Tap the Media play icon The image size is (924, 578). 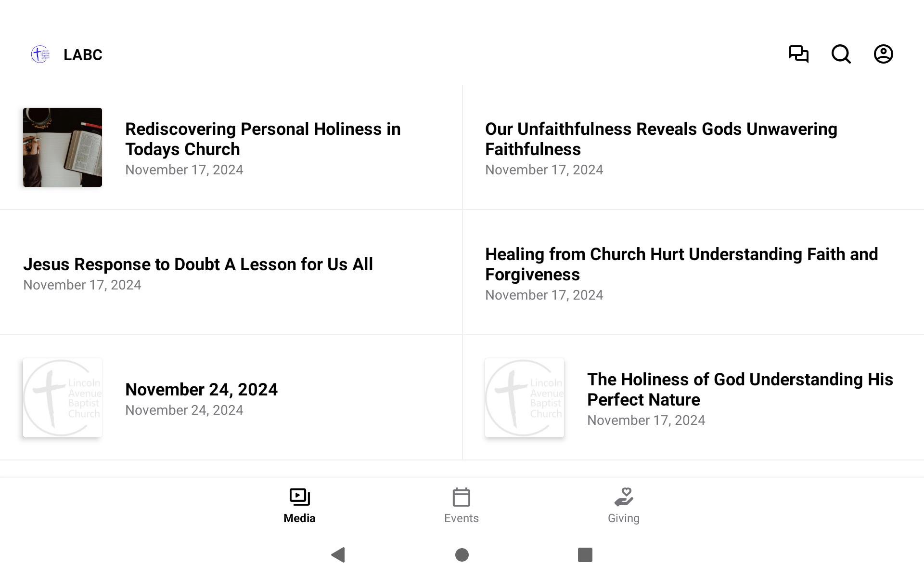click(299, 497)
